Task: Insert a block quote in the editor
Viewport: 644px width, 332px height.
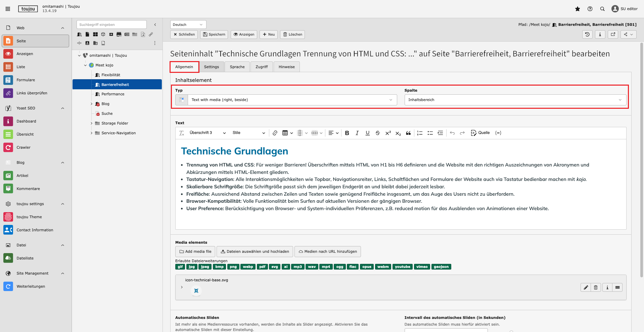Action: tap(408, 133)
